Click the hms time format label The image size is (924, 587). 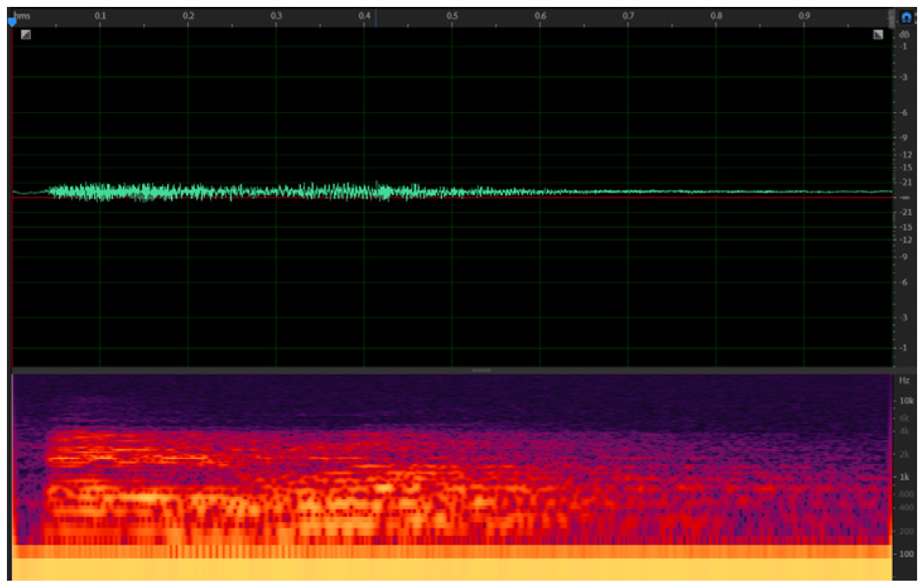22,15
